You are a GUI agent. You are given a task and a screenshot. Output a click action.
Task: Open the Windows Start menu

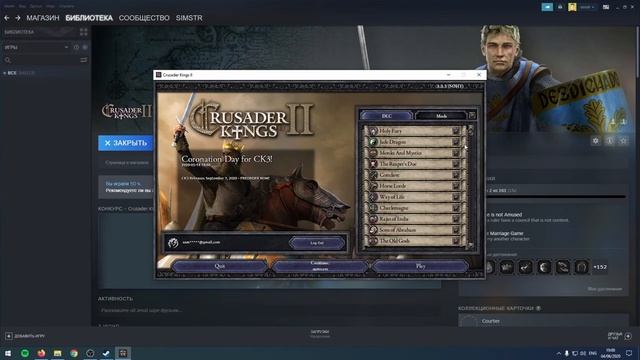[8, 353]
